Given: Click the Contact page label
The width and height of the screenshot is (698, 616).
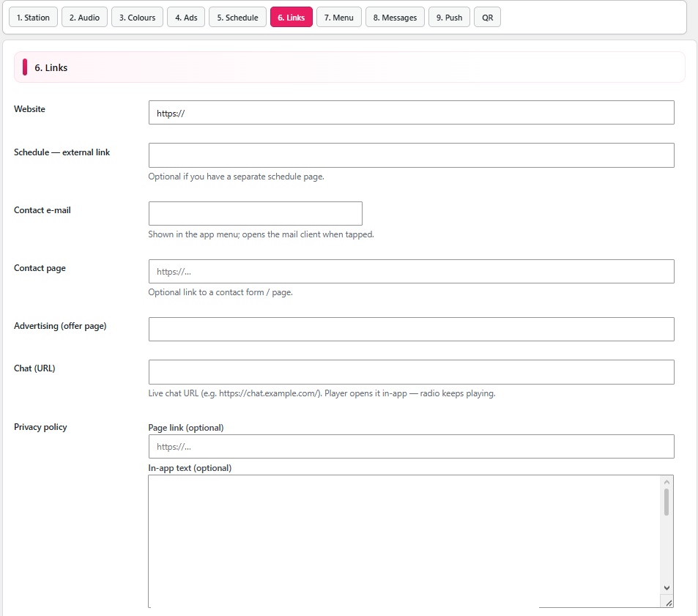Looking at the screenshot, I should point(40,268).
